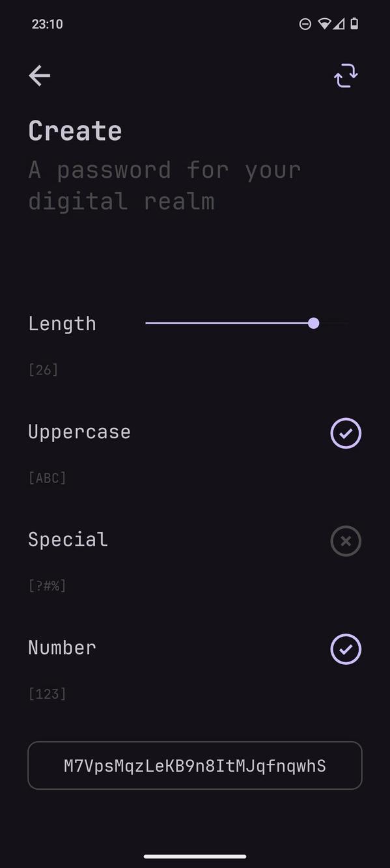Tap the length slider handle
The image size is (390, 868).
coord(314,323)
